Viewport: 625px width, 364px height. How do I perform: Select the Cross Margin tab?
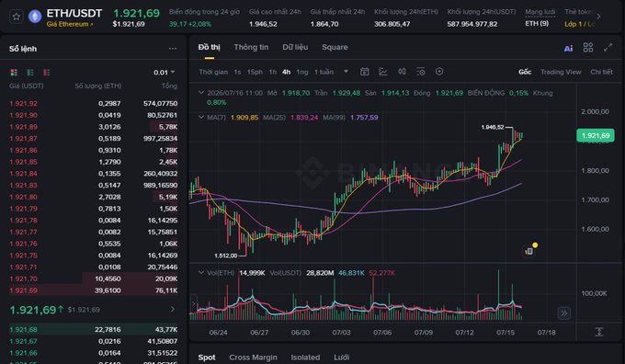click(x=253, y=358)
